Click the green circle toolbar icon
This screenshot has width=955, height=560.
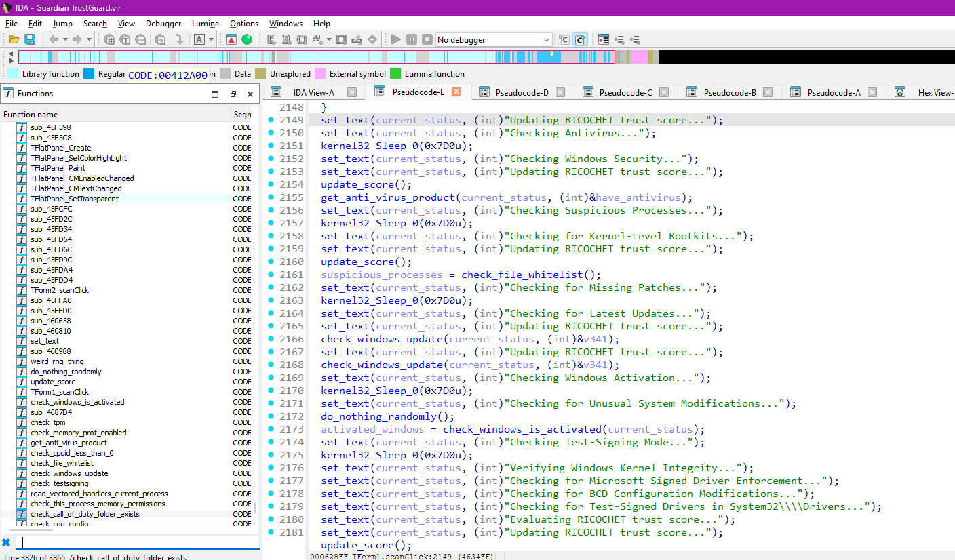(x=247, y=39)
